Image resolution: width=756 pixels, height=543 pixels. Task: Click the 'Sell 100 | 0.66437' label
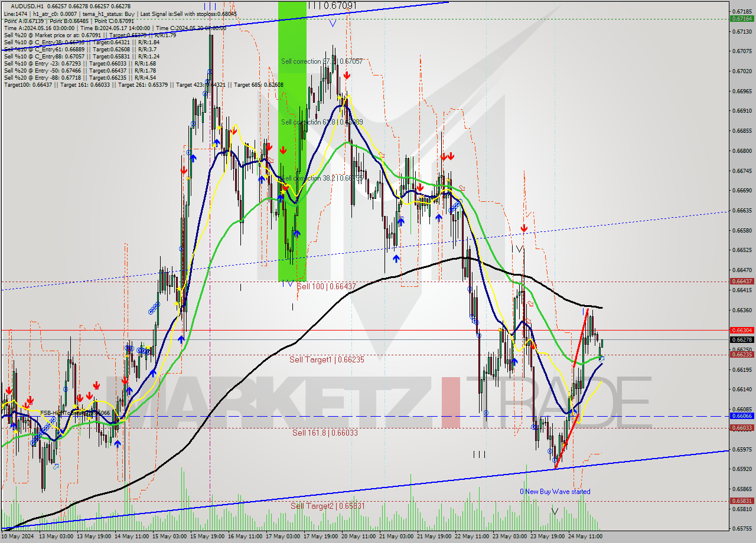click(x=326, y=286)
